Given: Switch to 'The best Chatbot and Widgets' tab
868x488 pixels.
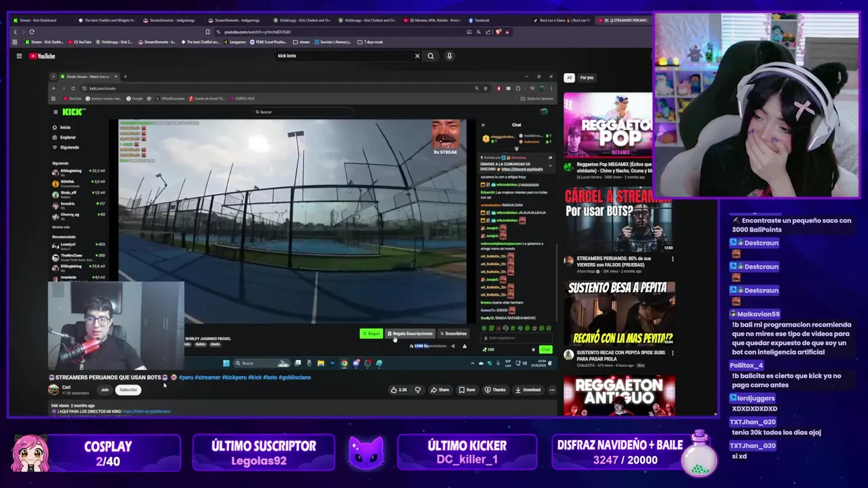Looking at the screenshot, I should click(106, 20).
